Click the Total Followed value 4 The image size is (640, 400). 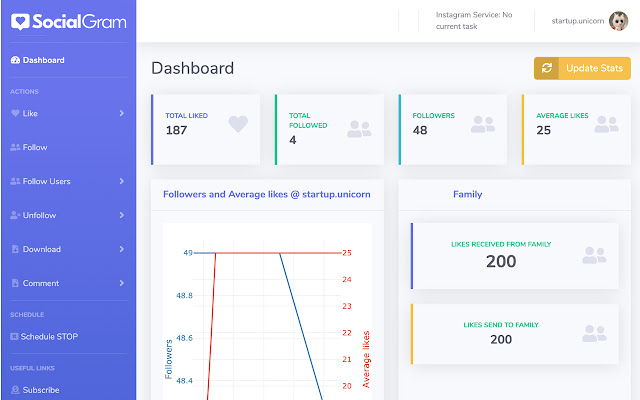[x=293, y=140]
